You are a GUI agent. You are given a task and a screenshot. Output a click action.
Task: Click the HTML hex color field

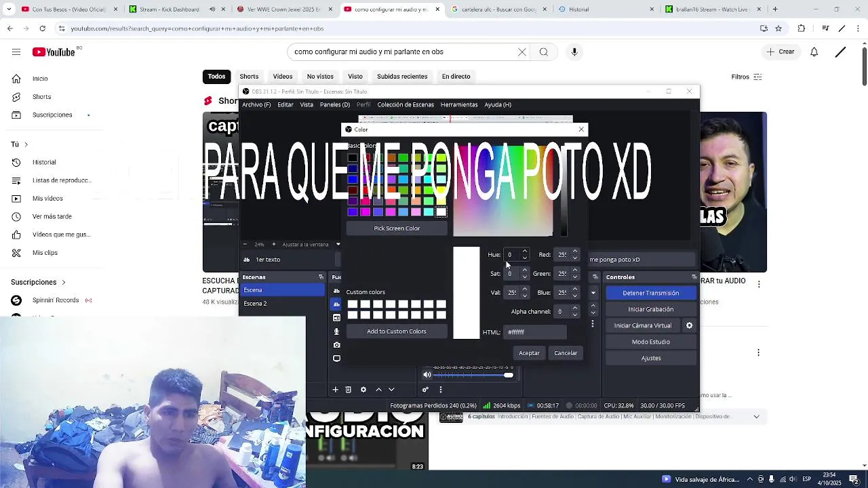coord(535,332)
